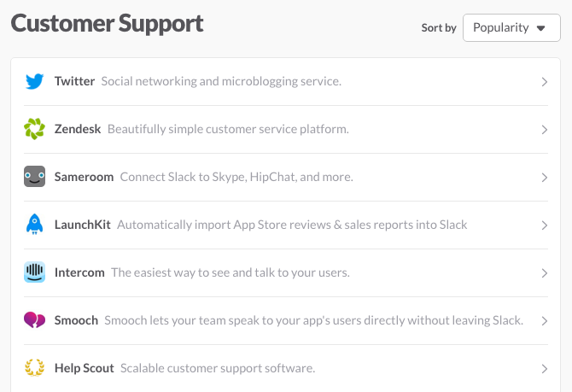Select the Sameroom app name
This screenshot has height=392, width=572.
84,177
